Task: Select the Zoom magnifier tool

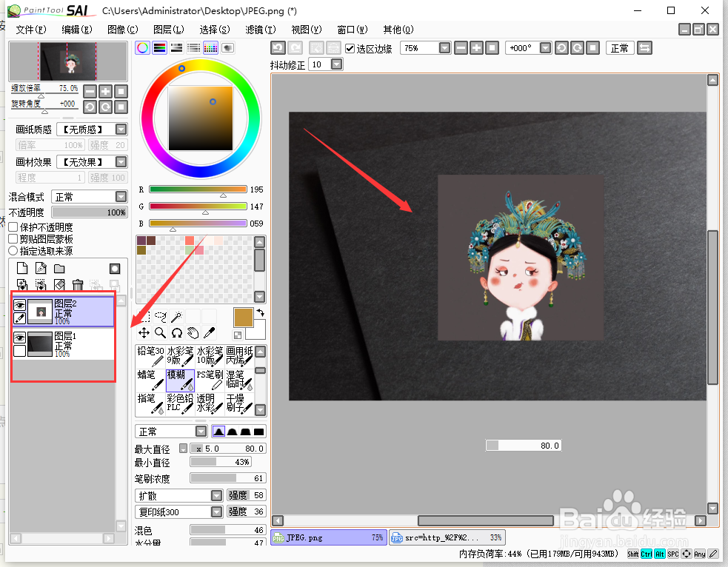Action: 160,332
